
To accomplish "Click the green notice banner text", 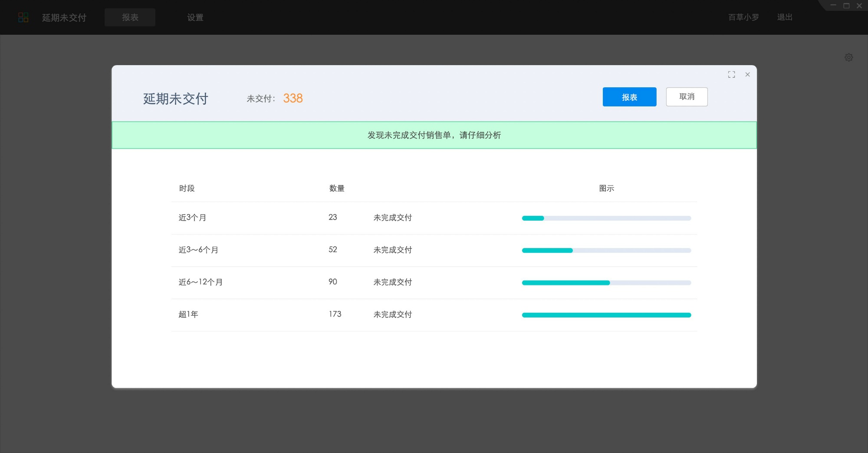I will coord(434,135).
